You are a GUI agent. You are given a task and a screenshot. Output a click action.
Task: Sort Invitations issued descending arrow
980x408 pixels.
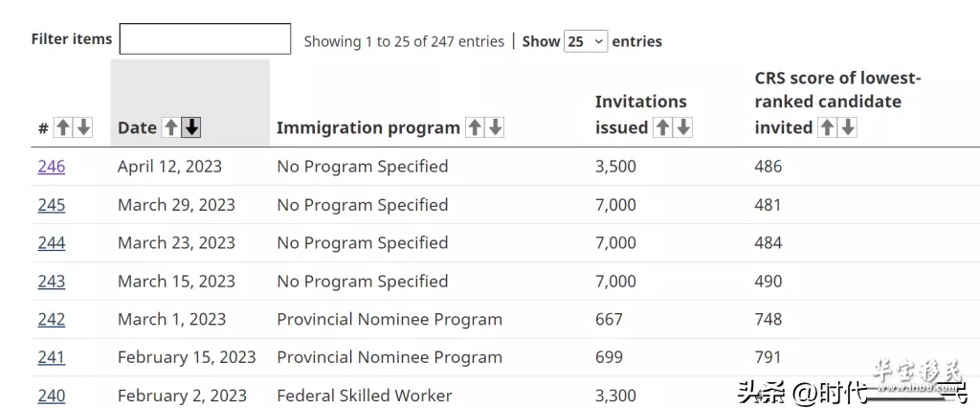683,127
